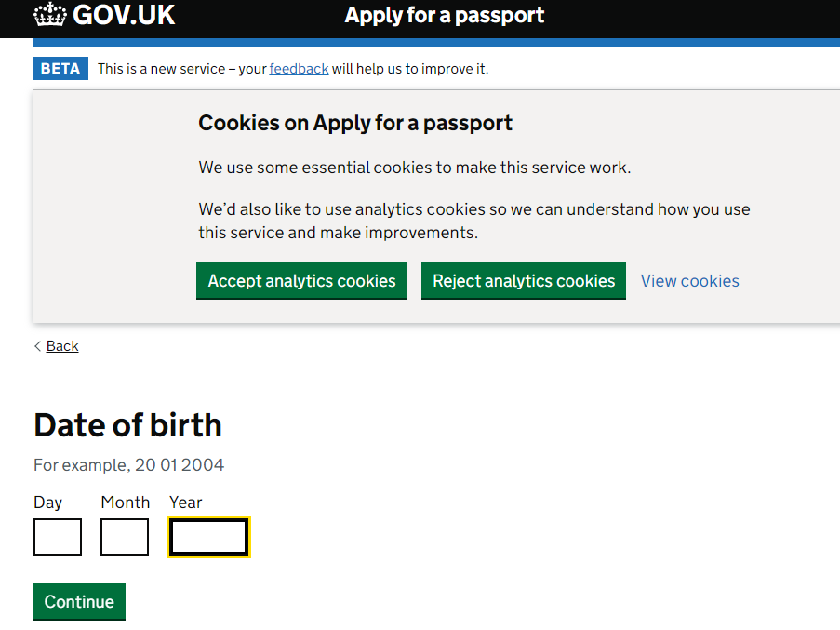Focus the Month input box
Image resolution: width=840 pixels, height=630 pixels.
125,537
